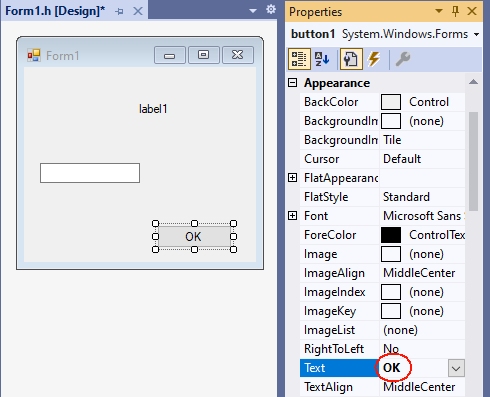Close the Properties panel

pyautogui.click(x=472, y=11)
